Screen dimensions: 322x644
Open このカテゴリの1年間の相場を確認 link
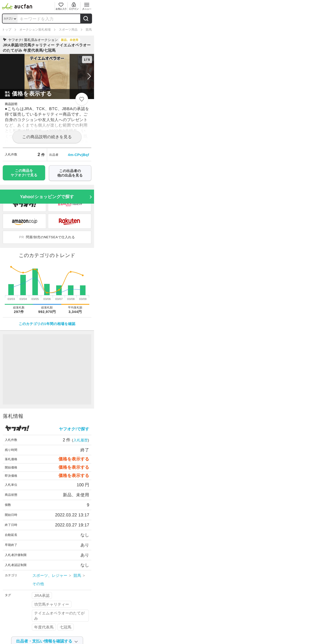[47, 324]
